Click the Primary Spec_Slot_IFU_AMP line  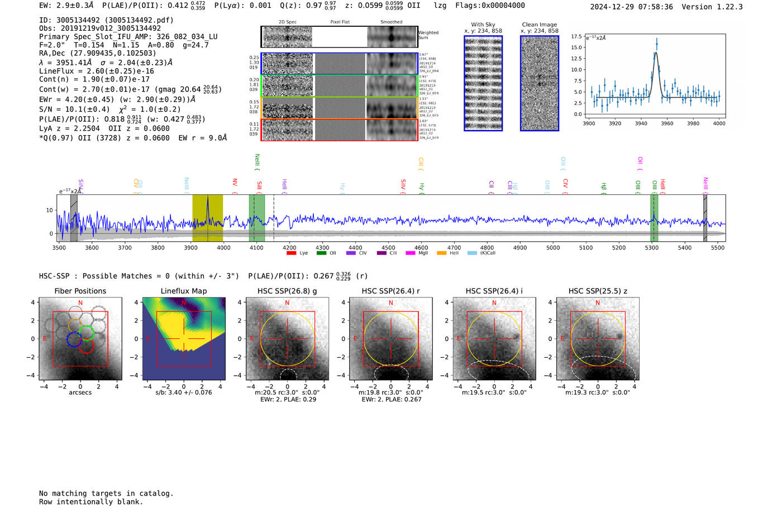(128, 37)
